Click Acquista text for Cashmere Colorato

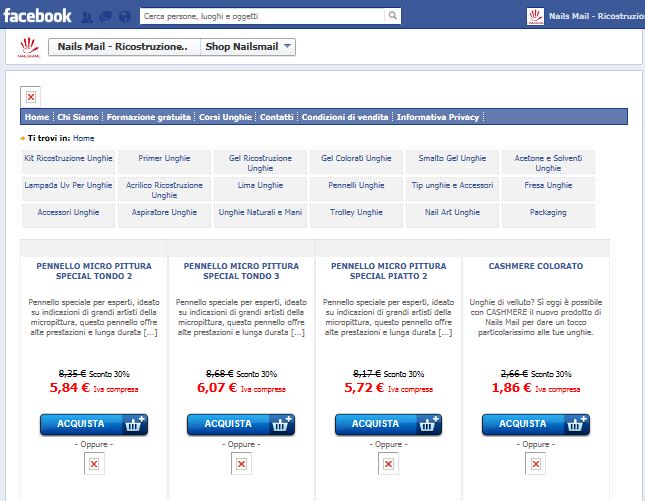click(x=522, y=424)
